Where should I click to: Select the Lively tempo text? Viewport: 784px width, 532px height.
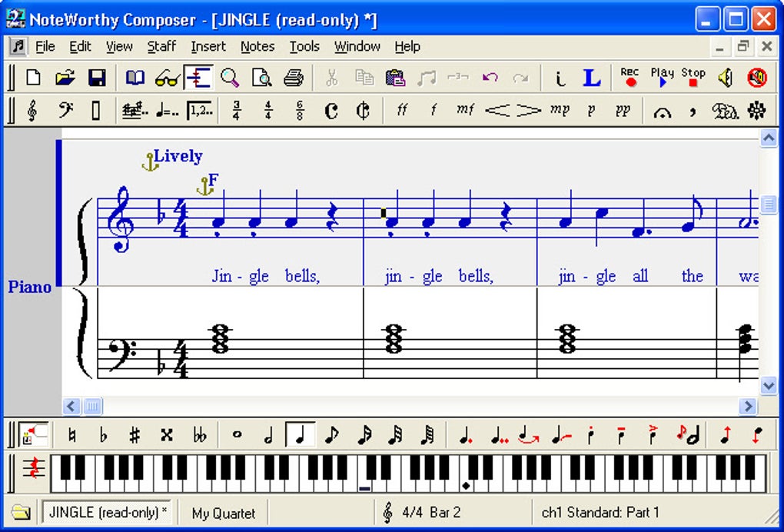(x=178, y=157)
